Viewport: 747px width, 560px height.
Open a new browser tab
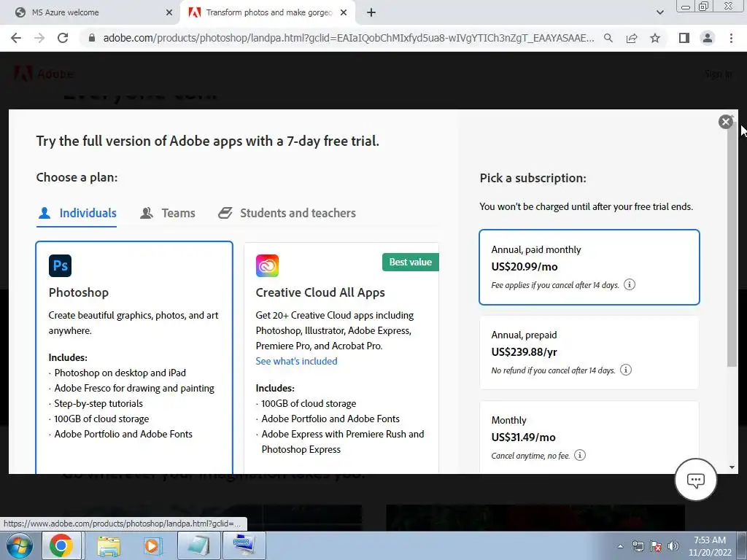pyautogui.click(x=371, y=13)
